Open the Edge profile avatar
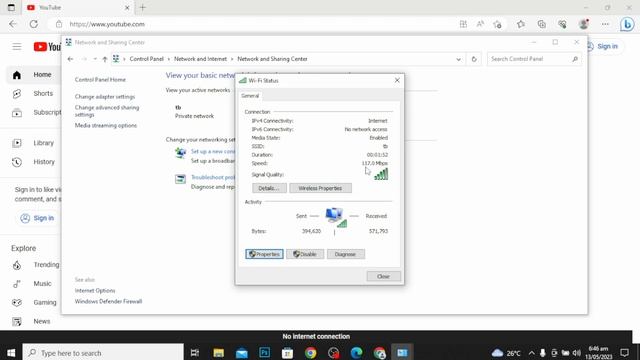Viewport: 640px width, 360px height. tap(584, 24)
